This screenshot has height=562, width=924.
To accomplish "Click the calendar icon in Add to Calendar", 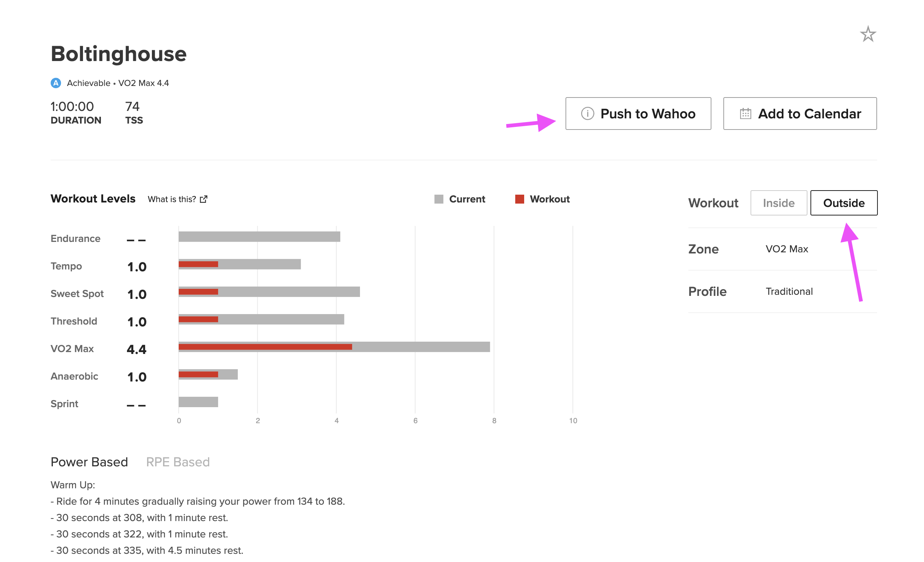I will click(x=745, y=113).
